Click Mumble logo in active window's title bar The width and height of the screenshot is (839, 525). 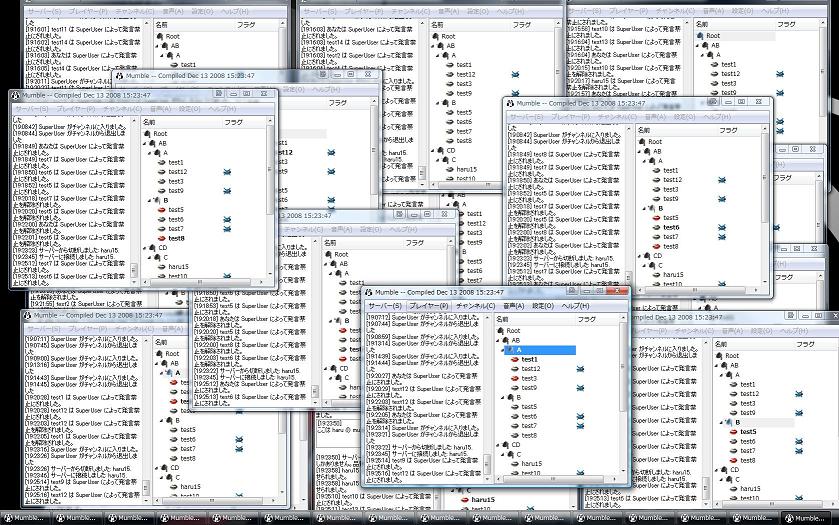[368, 293]
